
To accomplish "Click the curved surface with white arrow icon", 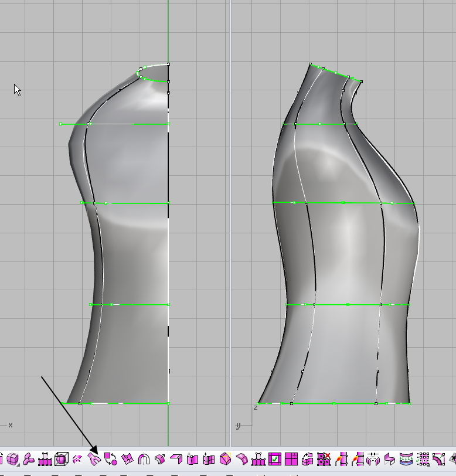I will (x=241, y=459).
